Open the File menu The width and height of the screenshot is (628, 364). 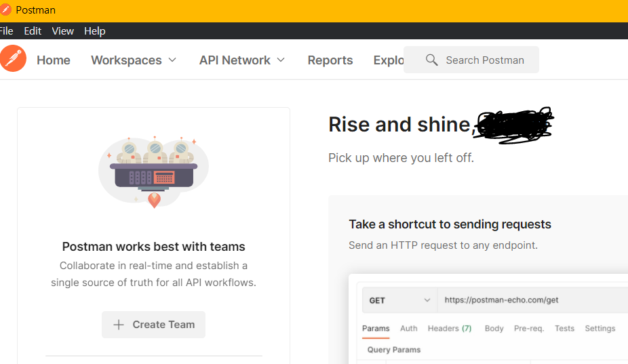[6, 31]
